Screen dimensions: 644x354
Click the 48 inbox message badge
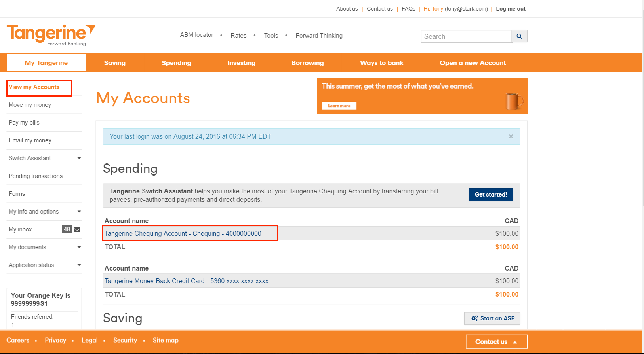point(67,229)
